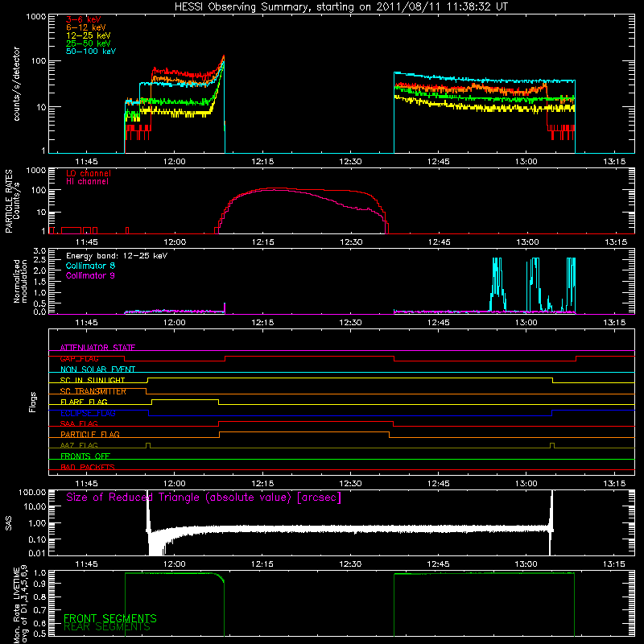This screenshot has height=644, width=644.
Task: Click the 0.01 value on the SAS axis
Action: click(37, 553)
